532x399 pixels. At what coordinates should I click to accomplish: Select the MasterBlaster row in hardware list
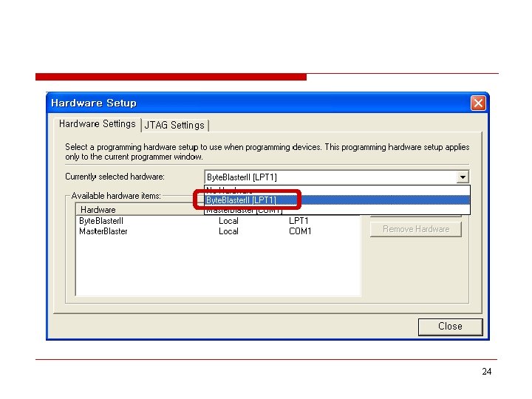(217, 231)
